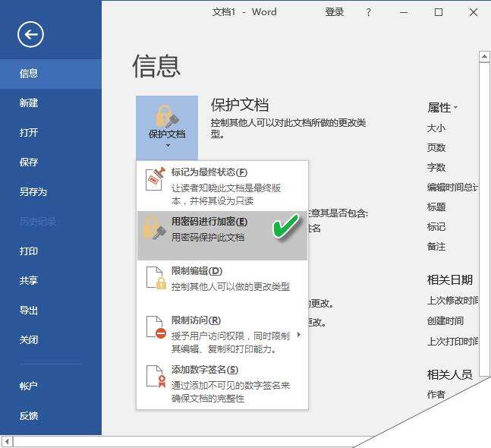
Task: Select 打开 in the backstage sidebar
Action: (51, 133)
